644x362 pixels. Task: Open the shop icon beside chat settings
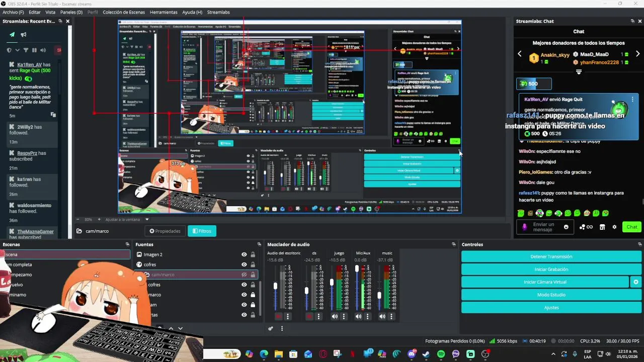coord(602,227)
